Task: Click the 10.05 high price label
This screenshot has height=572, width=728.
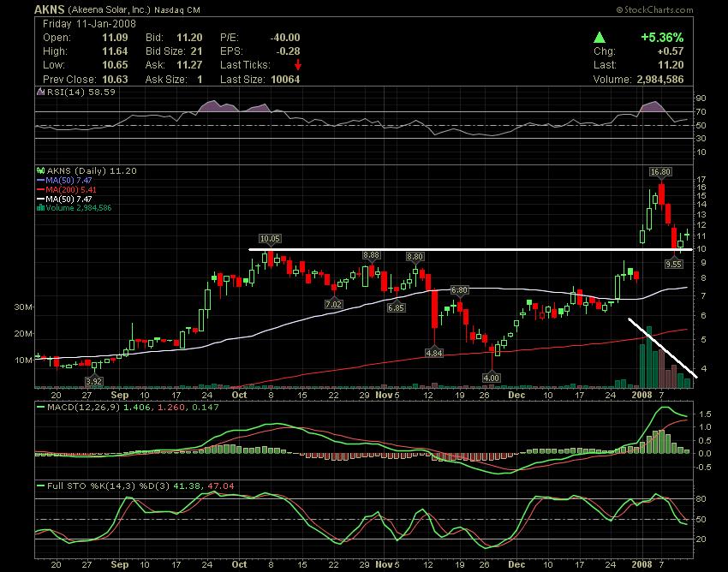Action: (270, 239)
